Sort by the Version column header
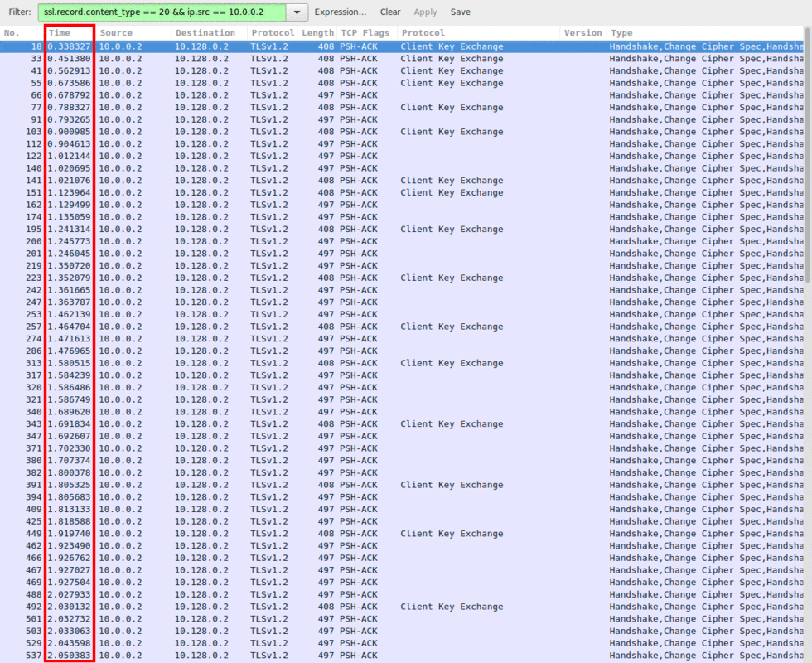Image resolution: width=812 pixels, height=663 pixels. pos(582,32)
